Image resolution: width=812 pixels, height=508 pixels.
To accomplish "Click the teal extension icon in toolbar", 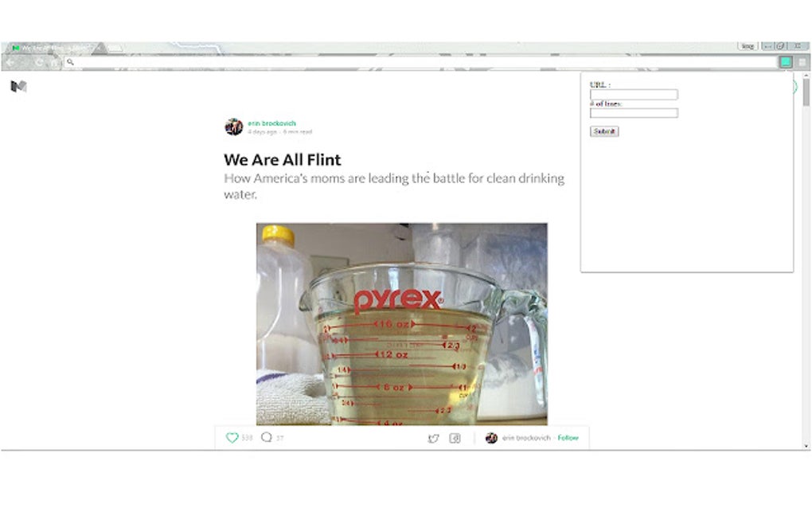I will click(786, 62).
